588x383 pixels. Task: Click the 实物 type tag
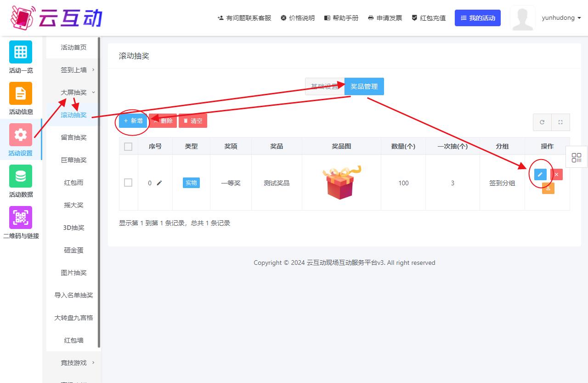coord(191,183)
